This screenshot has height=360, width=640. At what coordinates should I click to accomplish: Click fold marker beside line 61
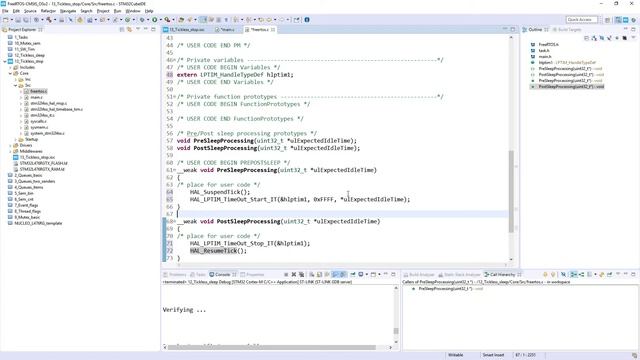pos(175,170)
